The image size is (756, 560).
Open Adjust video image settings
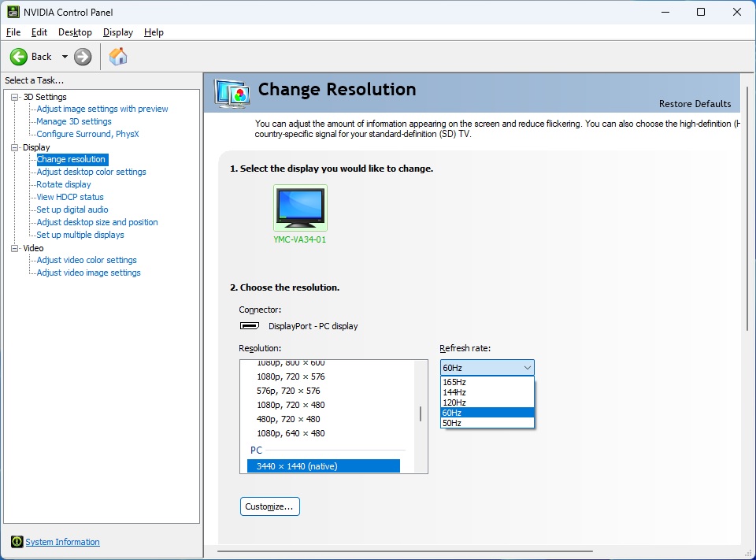[89, 273]
